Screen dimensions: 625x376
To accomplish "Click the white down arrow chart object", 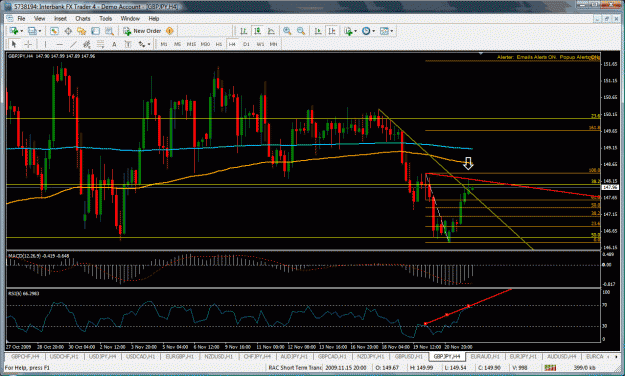I will click(x=468, y=163).
